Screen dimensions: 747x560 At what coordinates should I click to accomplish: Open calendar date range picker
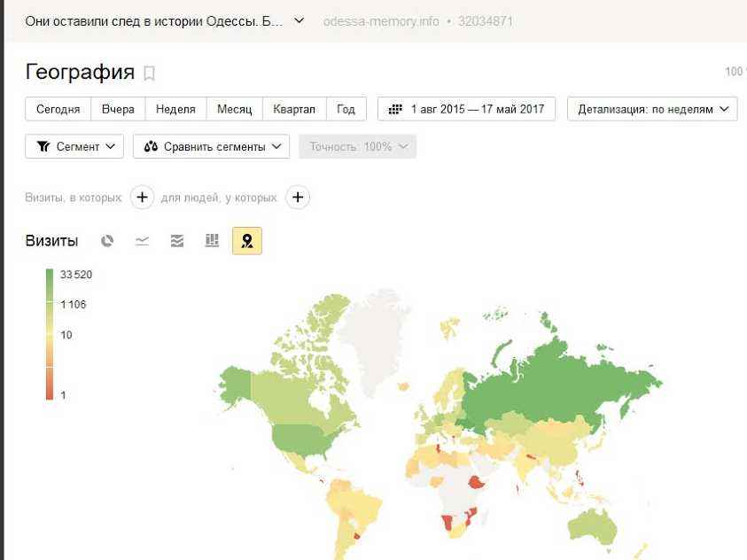coord(466,109)
